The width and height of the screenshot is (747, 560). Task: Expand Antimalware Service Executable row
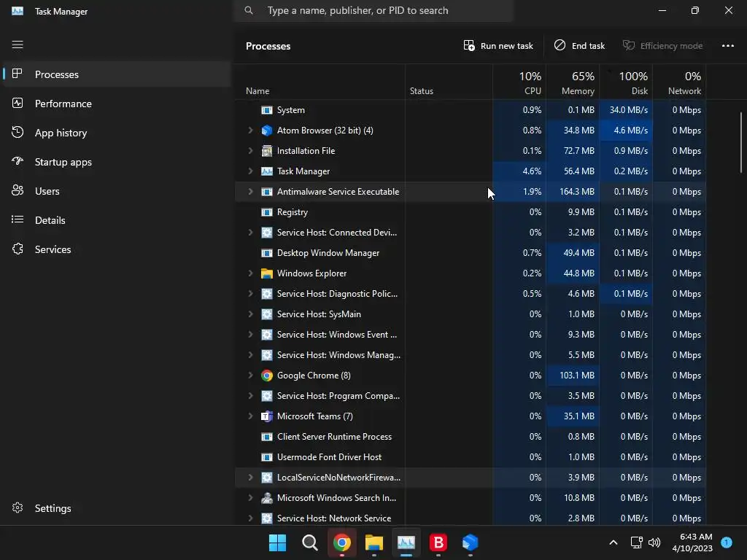(x=250, y=192)
